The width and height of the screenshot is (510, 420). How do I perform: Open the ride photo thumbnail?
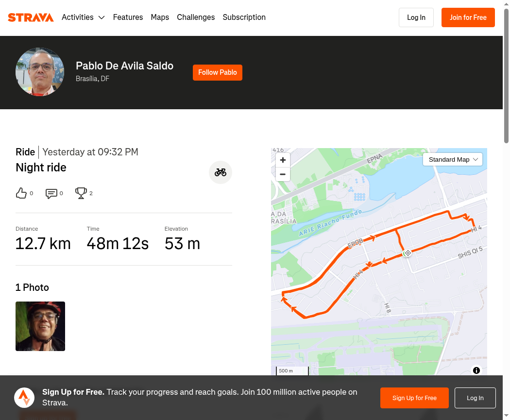[x=40, y=326]
